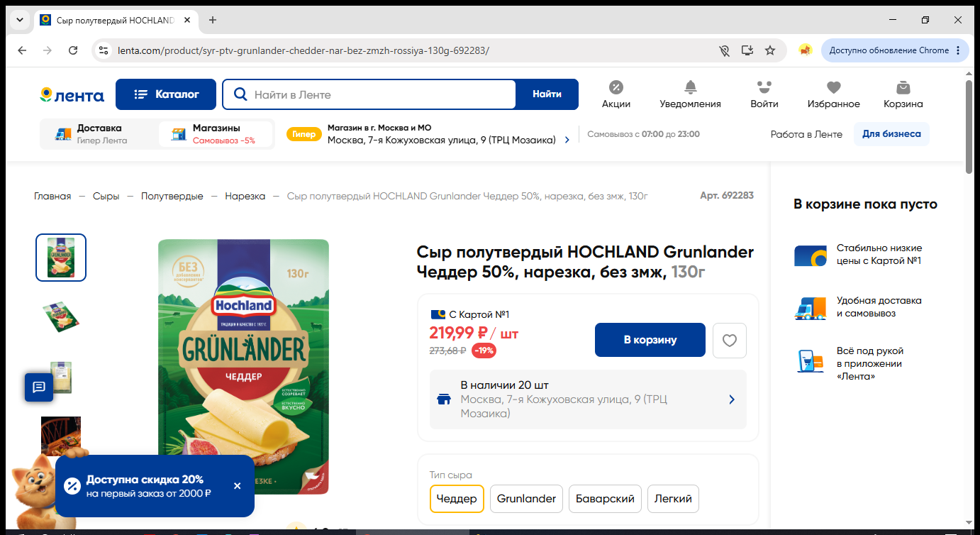Choose the Чеддер cheese type
Screen dimensions: 980x535
(457, 499)
